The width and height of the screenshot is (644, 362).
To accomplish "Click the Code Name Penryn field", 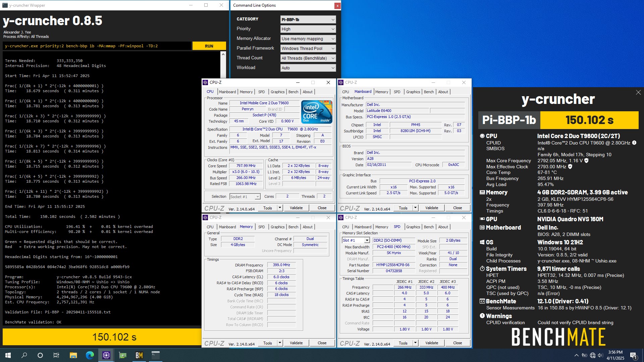I will pyautogui.click(x=248, y=109).
